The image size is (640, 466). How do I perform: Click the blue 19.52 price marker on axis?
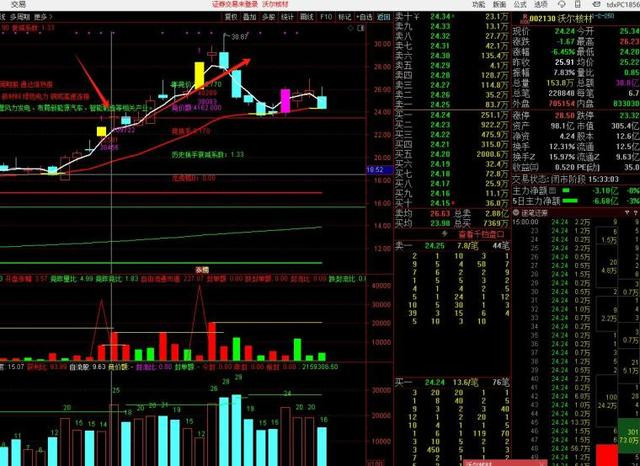point(379,169)
